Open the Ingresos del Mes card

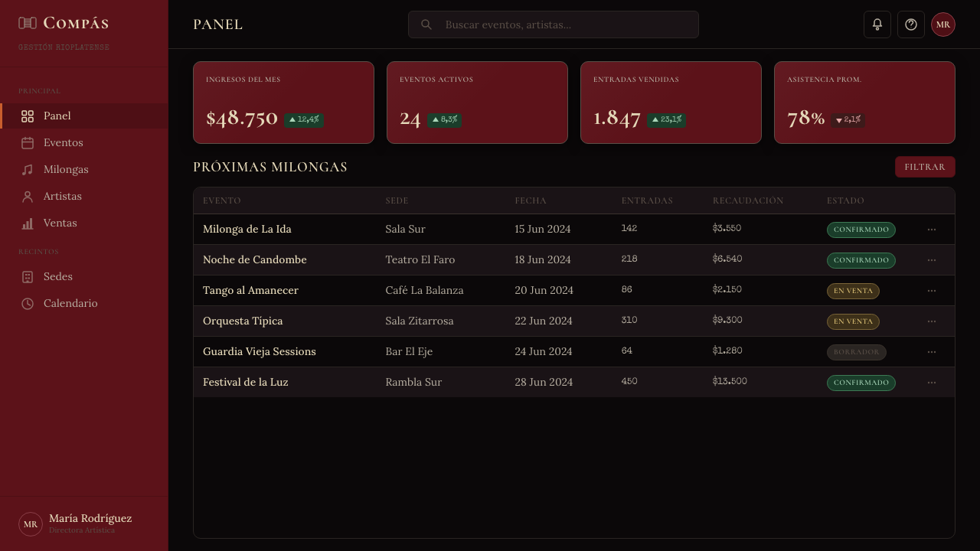click(283, 103)
